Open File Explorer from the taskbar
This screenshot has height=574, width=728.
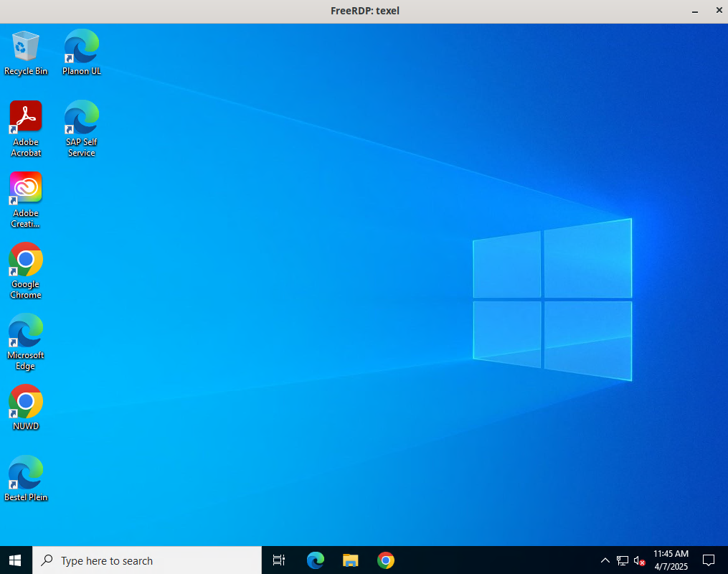pos(351,560)
